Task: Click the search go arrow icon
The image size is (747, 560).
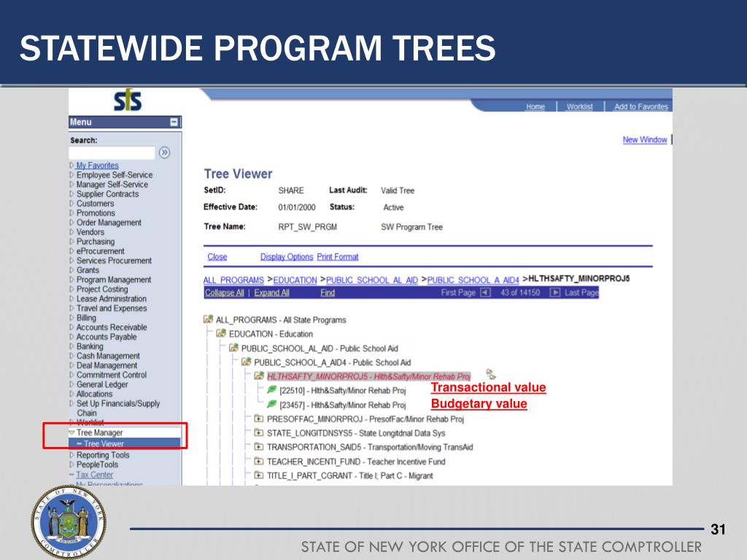Action: click(164, 153)
